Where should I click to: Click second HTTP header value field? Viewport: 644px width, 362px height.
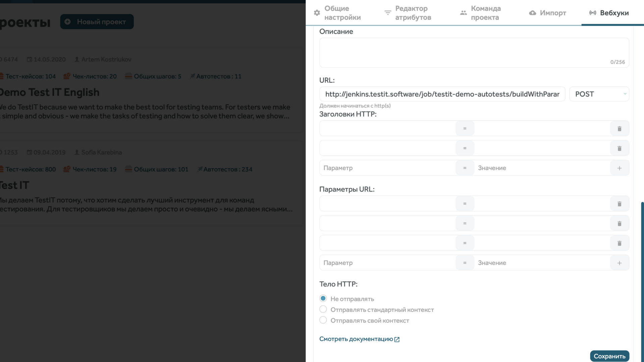coord(542,148)
